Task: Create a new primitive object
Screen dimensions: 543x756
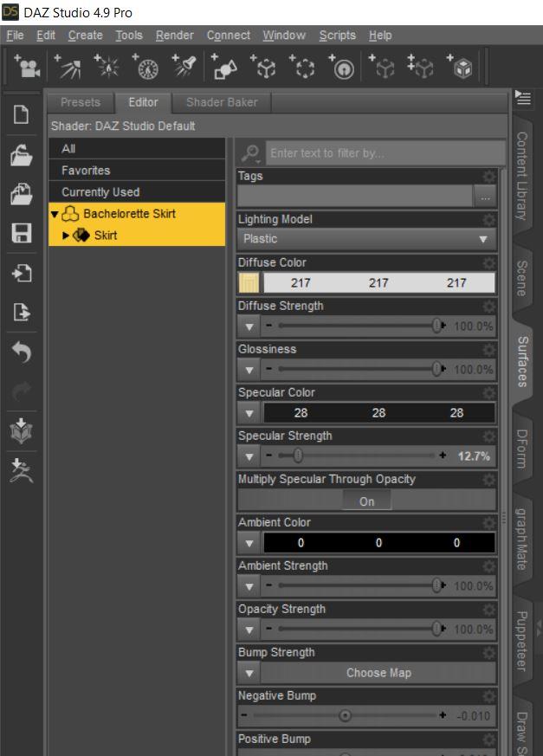Action: point(224,67)
